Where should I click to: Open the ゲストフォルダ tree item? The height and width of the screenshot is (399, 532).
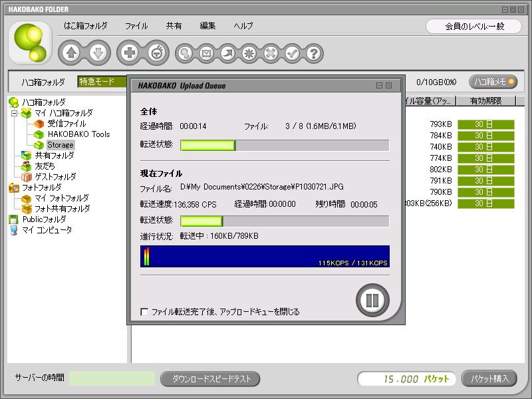(x=55, y=177)
